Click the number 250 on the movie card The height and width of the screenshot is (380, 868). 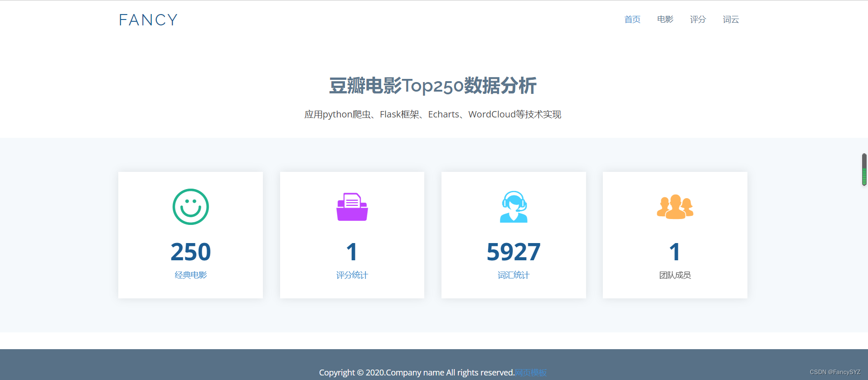click(190, 252)
